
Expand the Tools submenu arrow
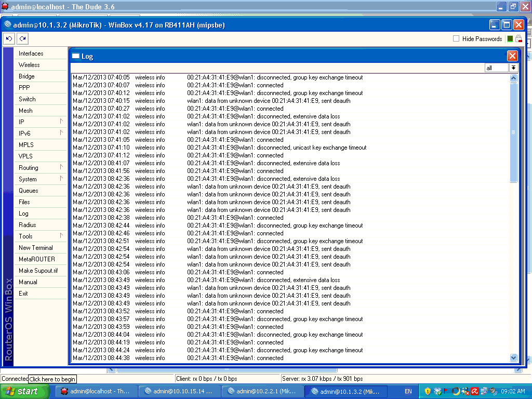(61, 236)
